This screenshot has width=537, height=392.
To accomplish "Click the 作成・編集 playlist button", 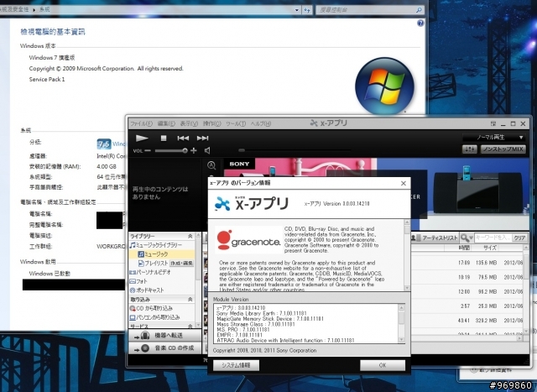I will click(181, 264).
